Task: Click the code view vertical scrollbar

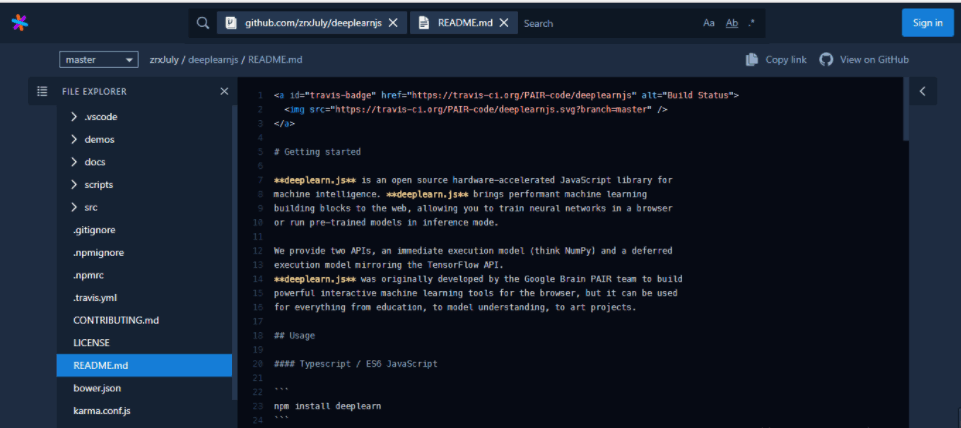Action: pyautogui.click(x=906, y=110)
